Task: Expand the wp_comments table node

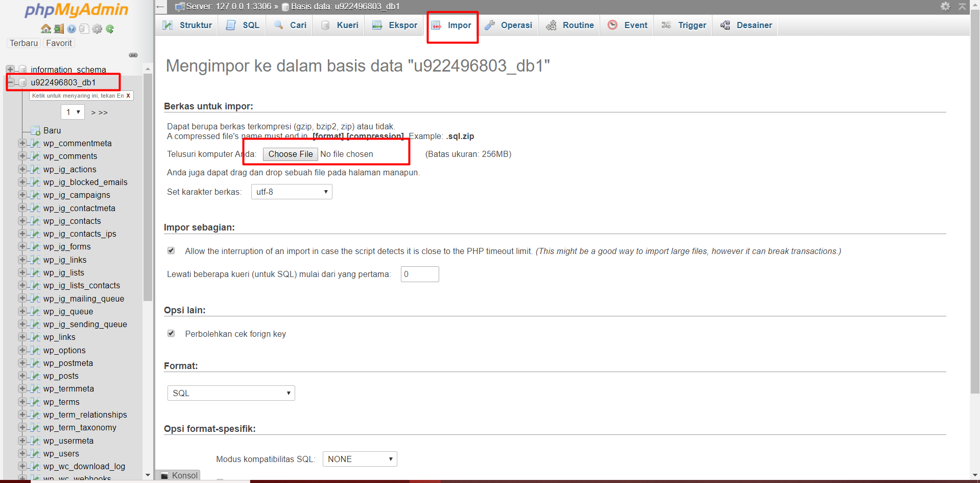Action: pyautogui.click(x=22, y=156)
